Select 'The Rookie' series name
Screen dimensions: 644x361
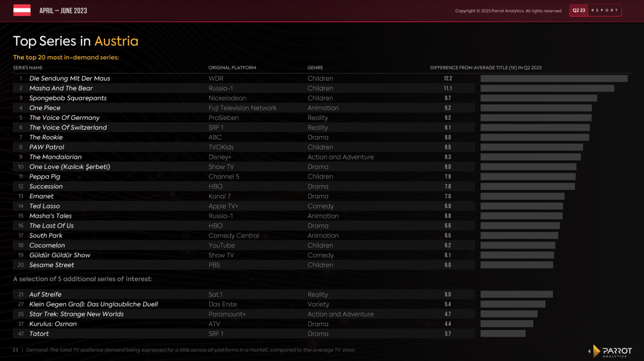point(46,137)
